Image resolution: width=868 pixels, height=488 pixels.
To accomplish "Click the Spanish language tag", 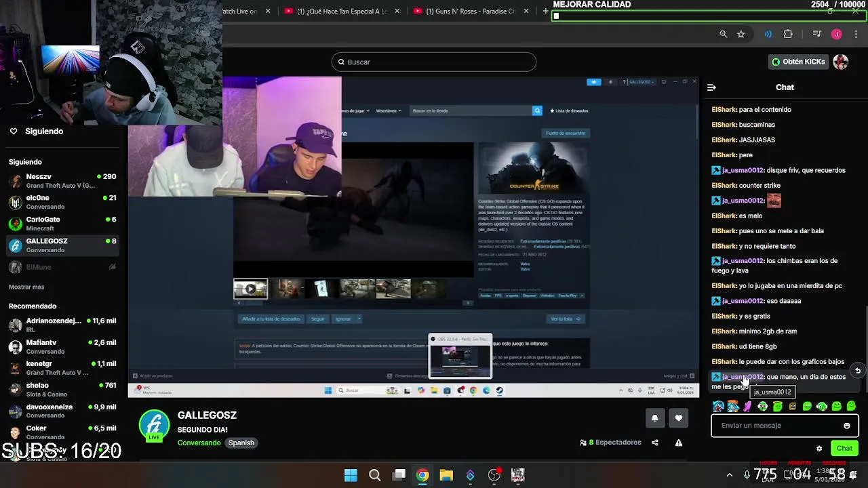I will 241,443.
